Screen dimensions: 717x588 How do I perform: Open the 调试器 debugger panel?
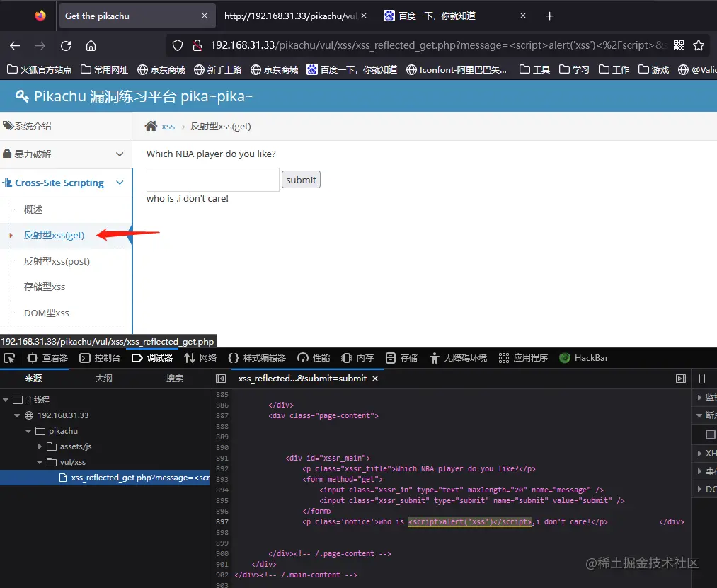(152, 358)
